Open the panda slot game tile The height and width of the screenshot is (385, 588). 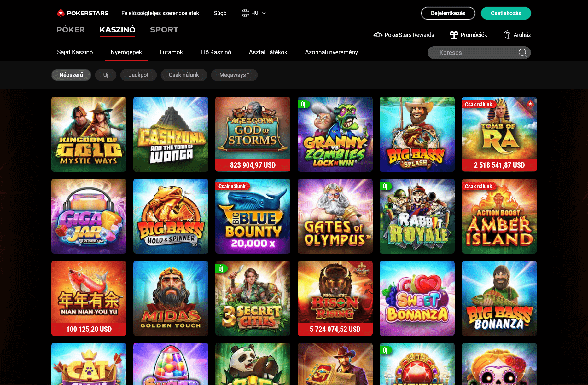coord(253,364)
